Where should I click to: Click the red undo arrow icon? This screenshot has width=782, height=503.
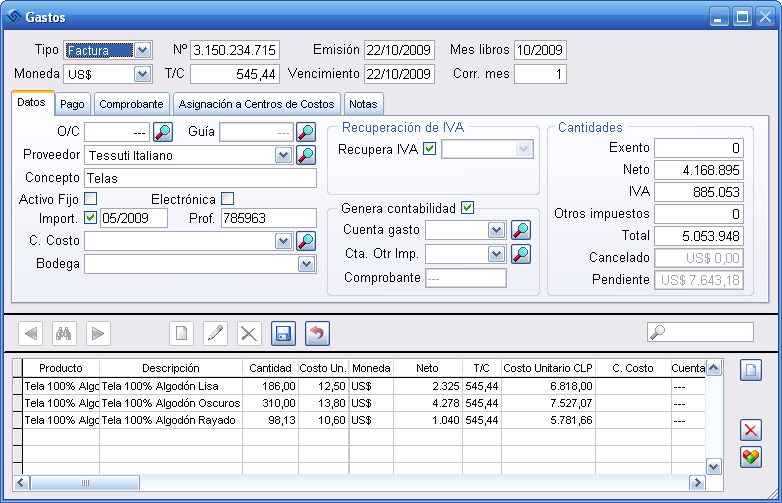(317, 334)
